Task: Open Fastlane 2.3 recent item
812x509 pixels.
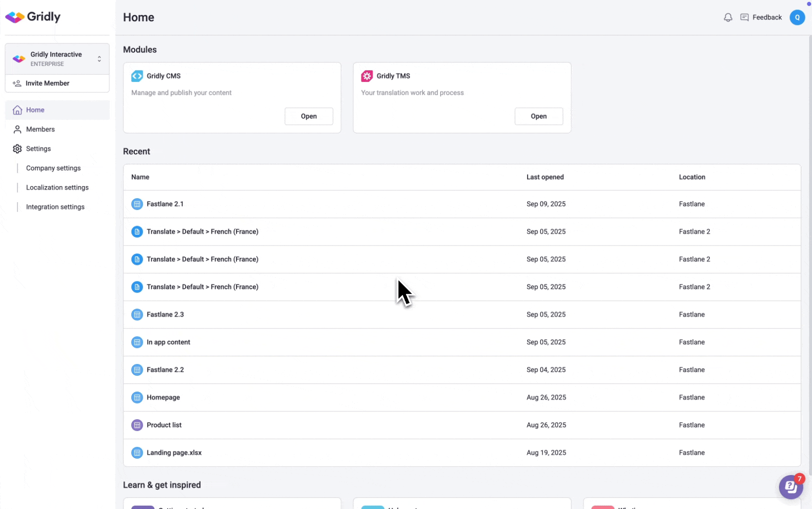Action: 165,315
